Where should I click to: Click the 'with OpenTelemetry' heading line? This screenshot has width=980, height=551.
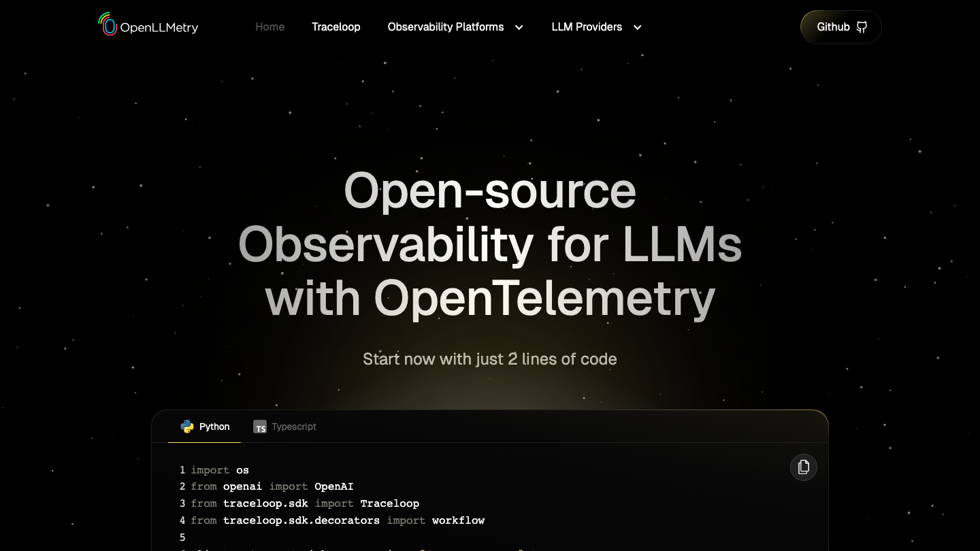(490, 299)
